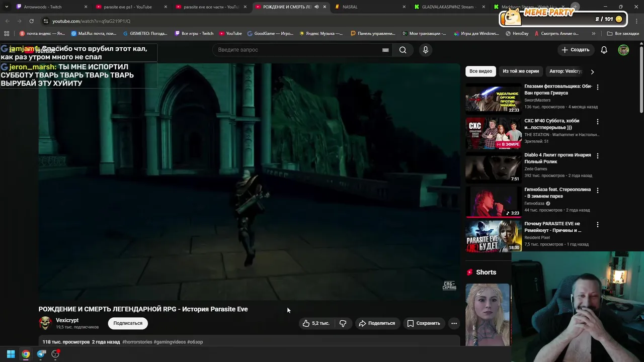Open почта яндекс bookmark
The height and width of the screenshot is (362, 644).
[x=42, y=34]
